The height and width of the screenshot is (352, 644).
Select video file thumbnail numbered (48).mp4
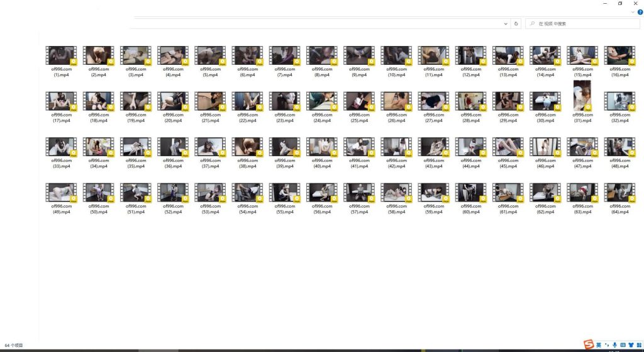[619, 147]
